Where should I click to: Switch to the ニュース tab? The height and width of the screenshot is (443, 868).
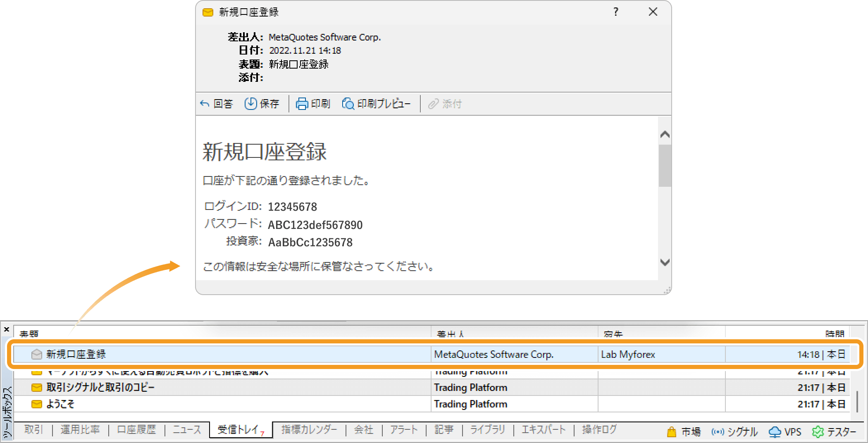(187, 430)
